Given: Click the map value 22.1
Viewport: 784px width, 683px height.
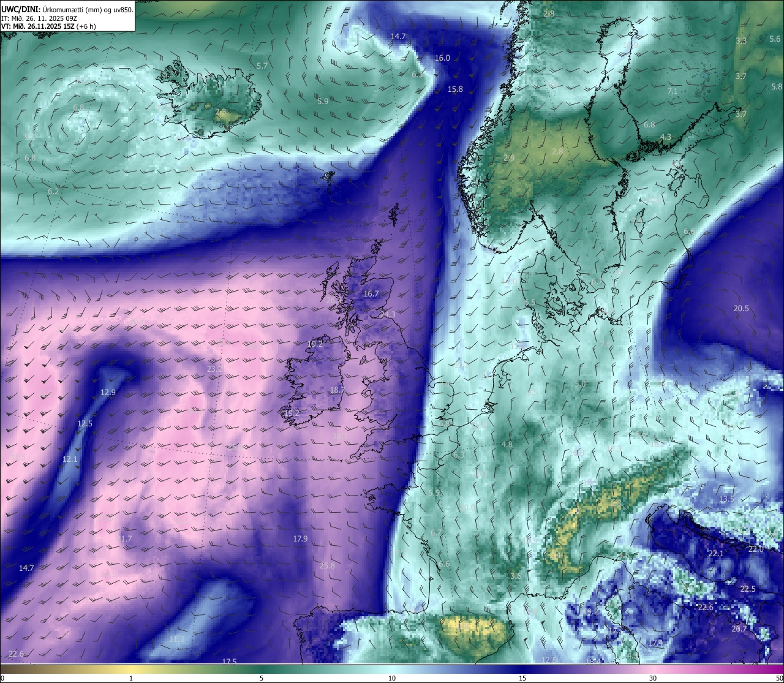Looking at the screenshot, I should pyautogui.click(x=716, y=553).
